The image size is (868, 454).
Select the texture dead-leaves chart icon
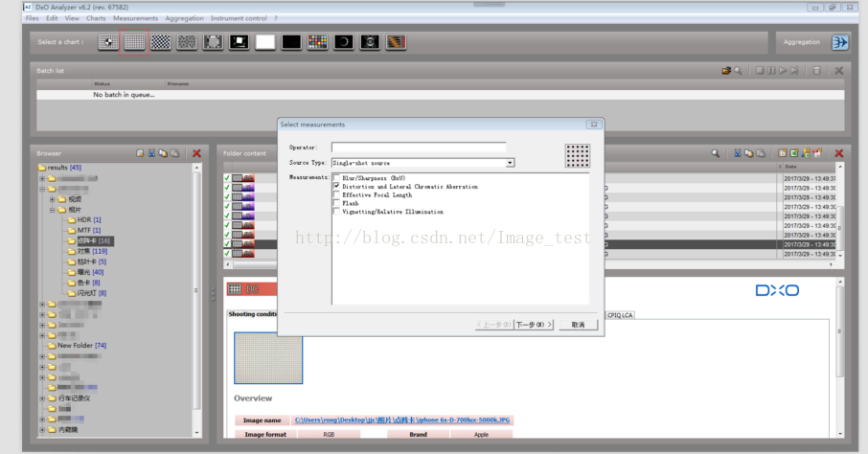point(187,42)
